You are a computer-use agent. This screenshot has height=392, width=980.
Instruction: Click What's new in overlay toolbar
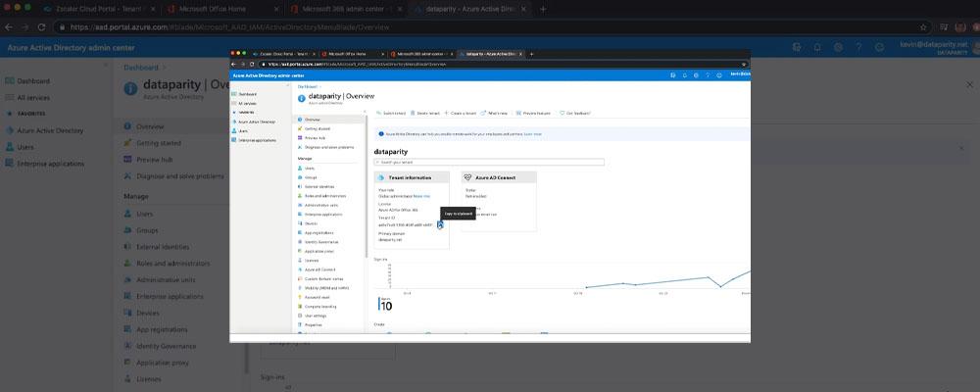[494, 113]
